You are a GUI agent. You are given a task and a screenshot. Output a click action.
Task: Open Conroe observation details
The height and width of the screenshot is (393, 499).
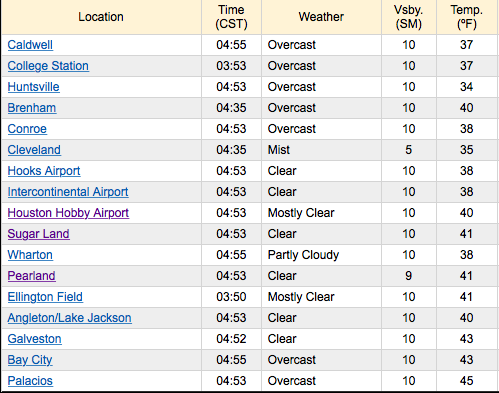27,129
